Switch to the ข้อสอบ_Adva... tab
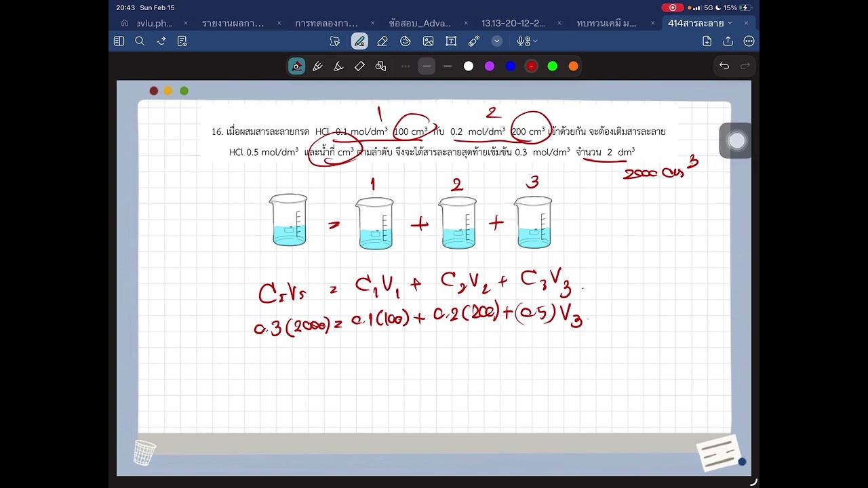The height and width of the screenshot is (488, 868). point(420,23)
